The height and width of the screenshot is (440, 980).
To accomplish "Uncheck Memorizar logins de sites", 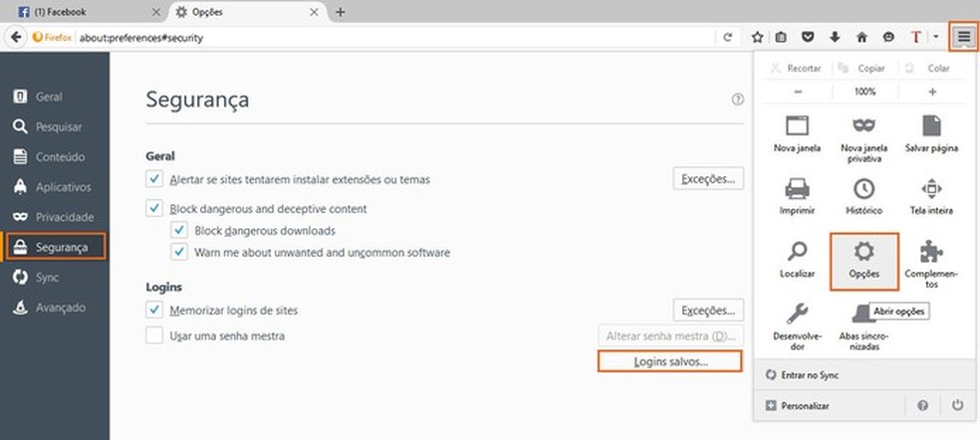I will coord(154,311).
